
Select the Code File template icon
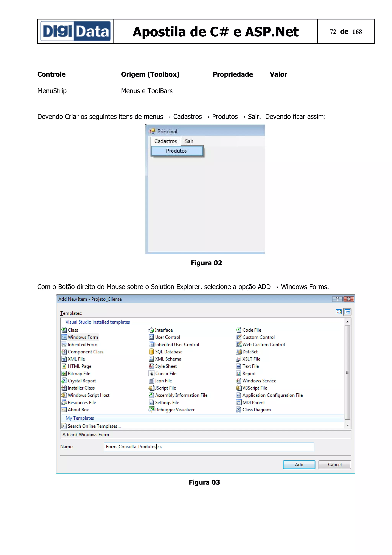pyautogui.click(x=239, y=330)
